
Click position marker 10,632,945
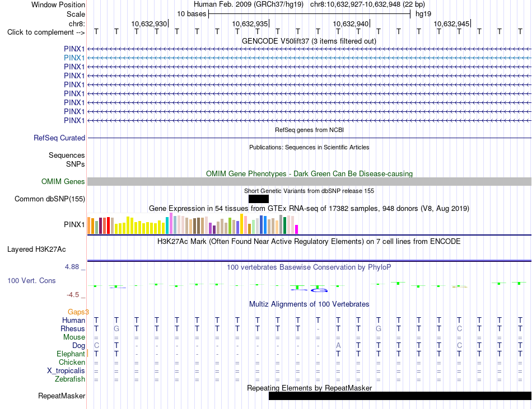click(x=451, y=23)
